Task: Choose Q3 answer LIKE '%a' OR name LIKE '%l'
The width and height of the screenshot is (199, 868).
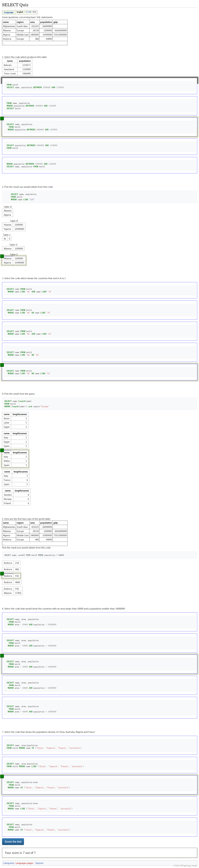Action: [100, 372]
